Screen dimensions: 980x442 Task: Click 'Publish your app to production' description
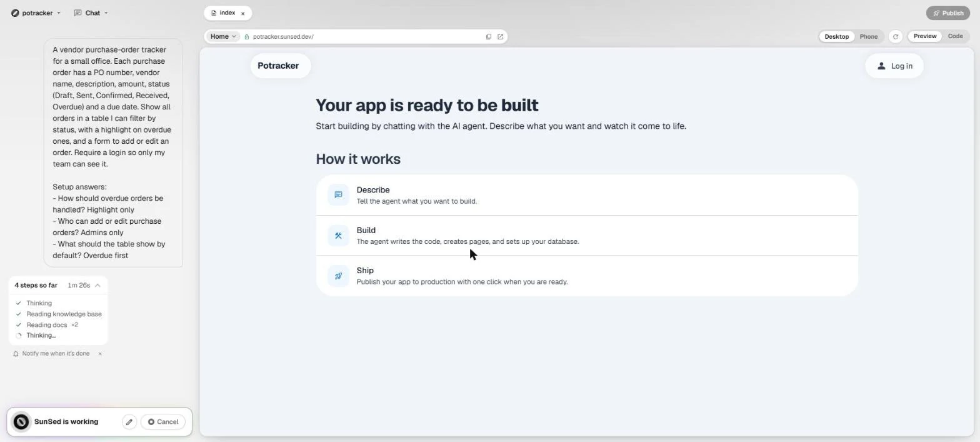[x=462, y=282]
